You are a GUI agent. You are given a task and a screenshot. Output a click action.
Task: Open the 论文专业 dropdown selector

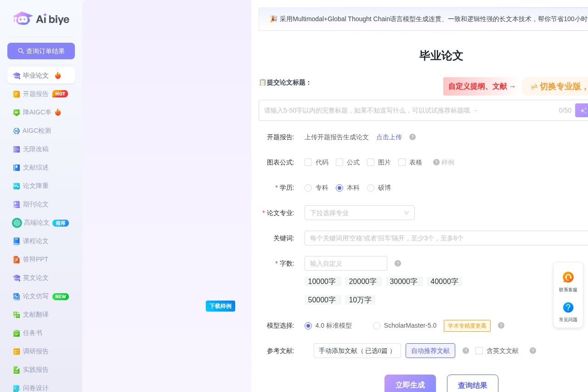[359, 213]
